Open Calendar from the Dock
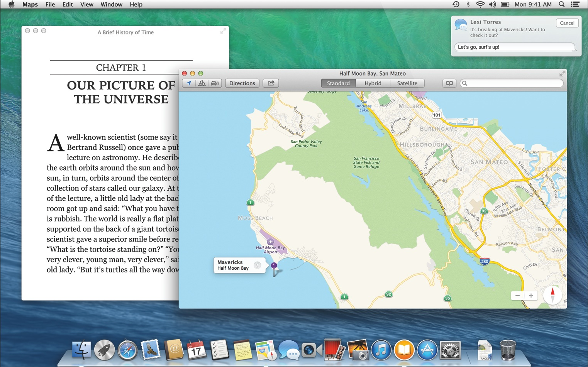The width and height of the screenshot is (588, 367). click(x=197, y=350)
